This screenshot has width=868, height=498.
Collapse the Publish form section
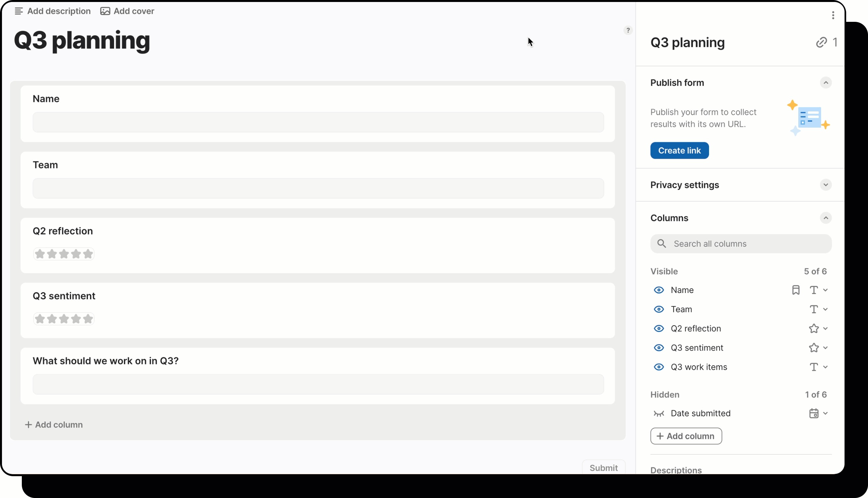tap(826, 83)
